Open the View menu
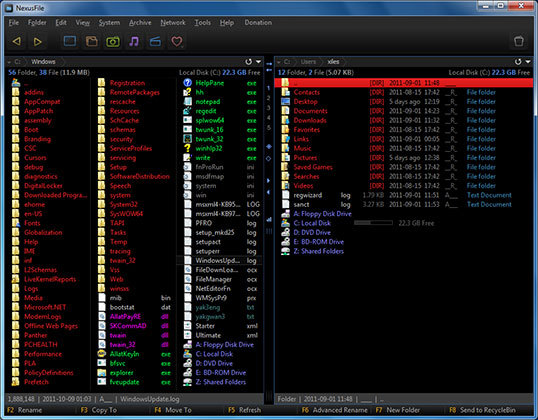The image size is (538, 420). pyautogui.click(x=82, y=23)
